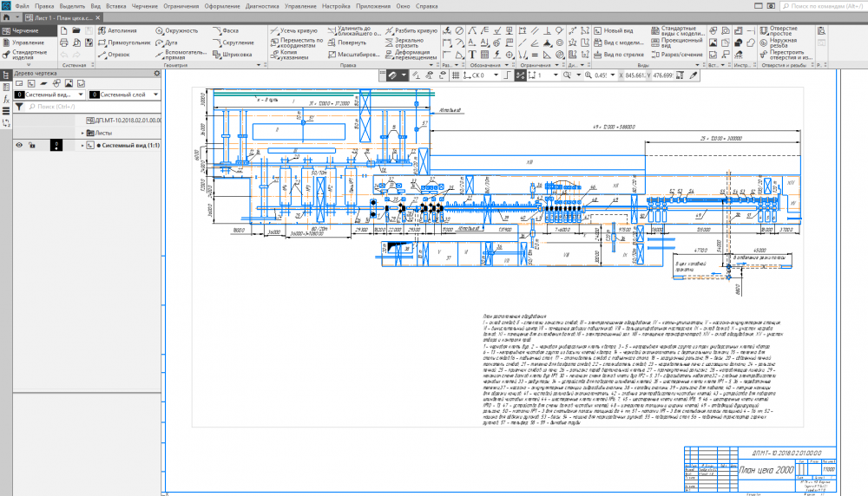The image size is (868, 496).
Task: Expand the Листы tree node
Action: (83, 133)
